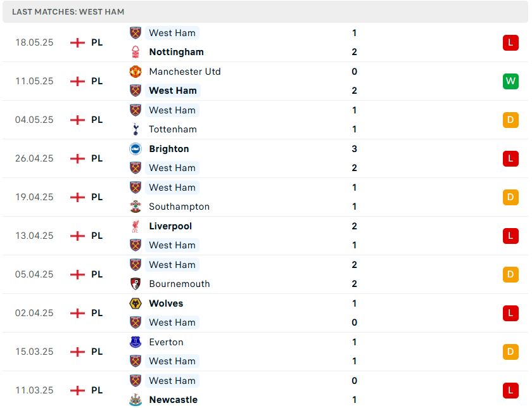Click the Tottenham club crest icon
This screenshot has width=532, height=408.
pos(136,129)
